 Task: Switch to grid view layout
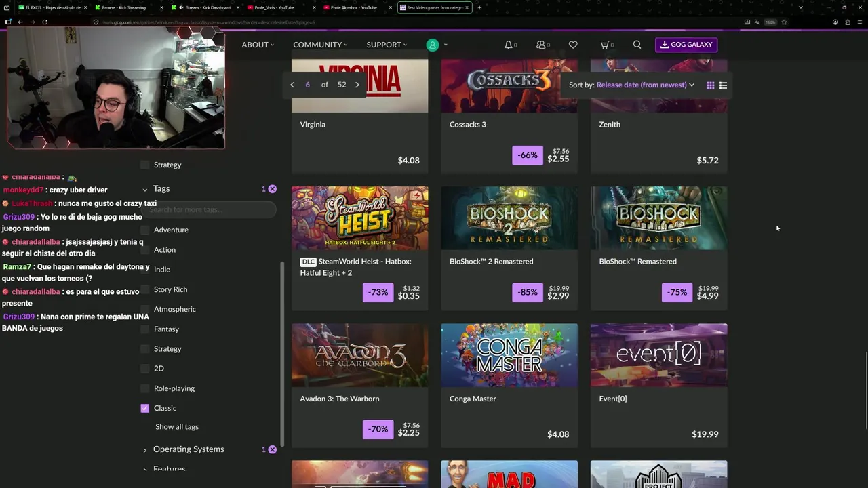click(x=710, y=85)
